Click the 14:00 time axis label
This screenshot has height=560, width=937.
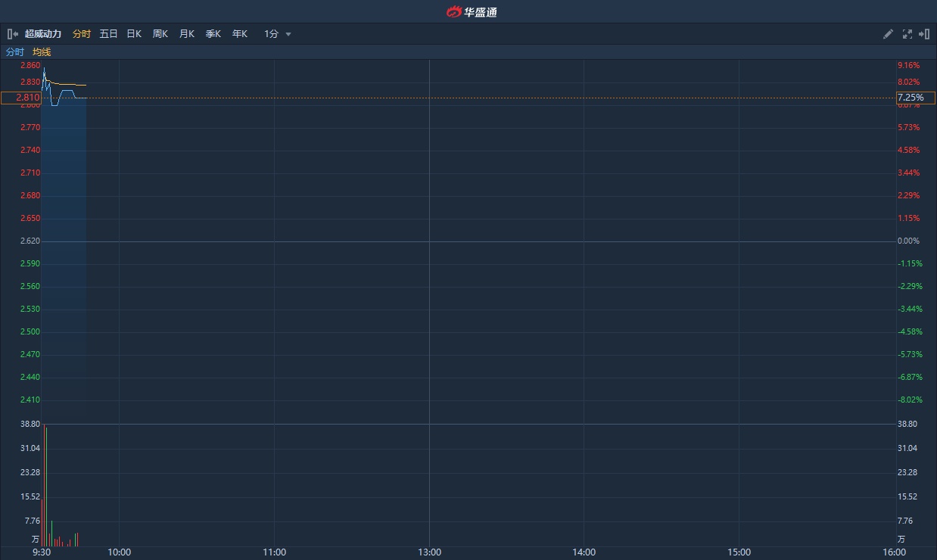584,552
